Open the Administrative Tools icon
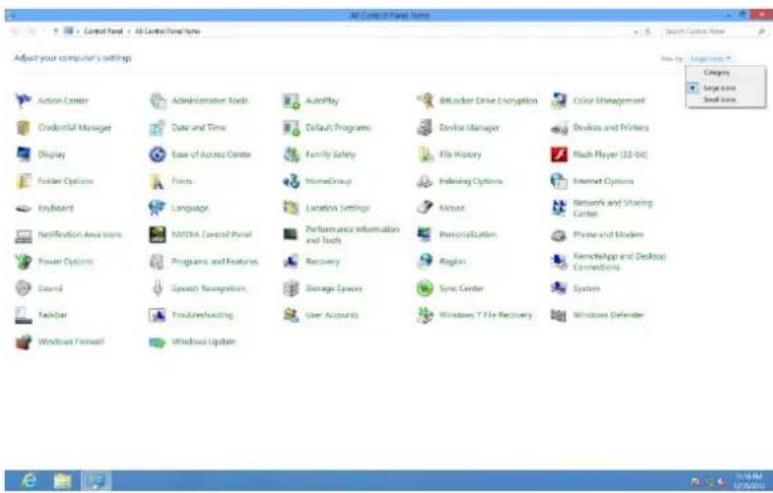Screen dimensions: 773x493 coord(158,101)
